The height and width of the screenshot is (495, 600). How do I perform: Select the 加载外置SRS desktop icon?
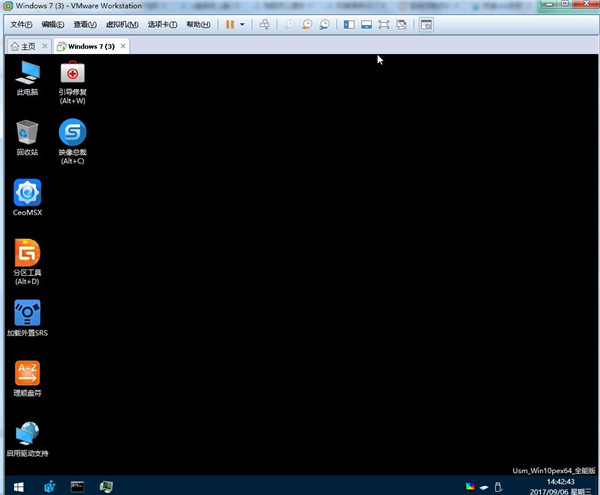click(27, 318)
